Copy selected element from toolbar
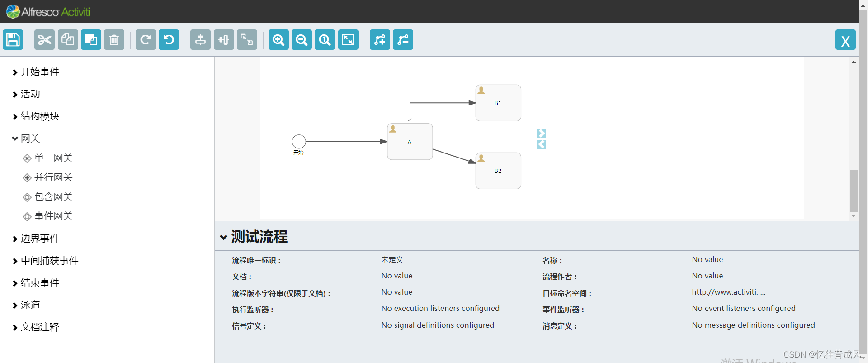This screenshot has width=868, height=363. (68, 40)
